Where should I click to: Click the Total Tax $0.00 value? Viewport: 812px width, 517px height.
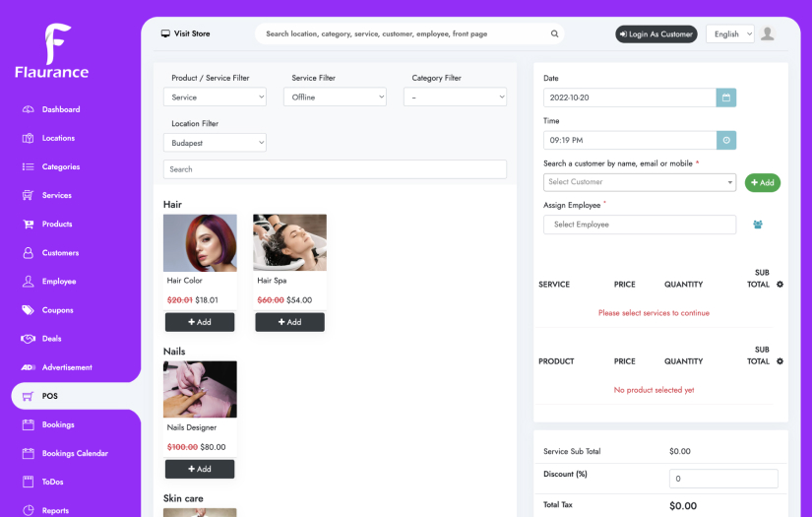683,505
